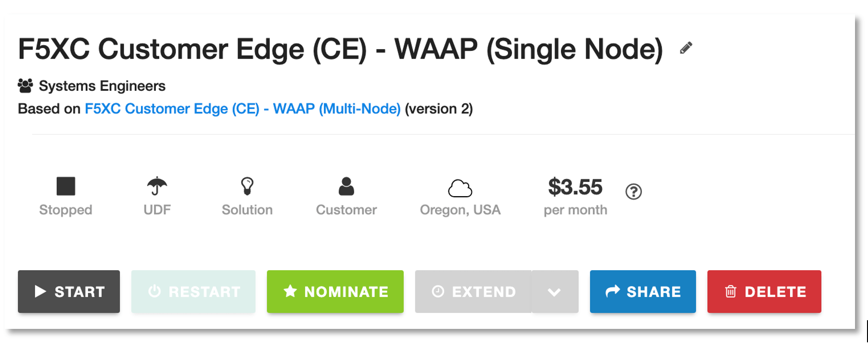This screenshot has width=868, height=351.
Task: Nominate this blueprint with NOMINATE button
Action: coord(335,291)
